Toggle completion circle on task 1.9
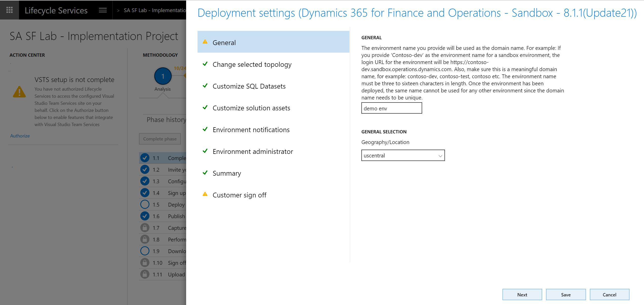Screen dimensions: 644x305 145,251
